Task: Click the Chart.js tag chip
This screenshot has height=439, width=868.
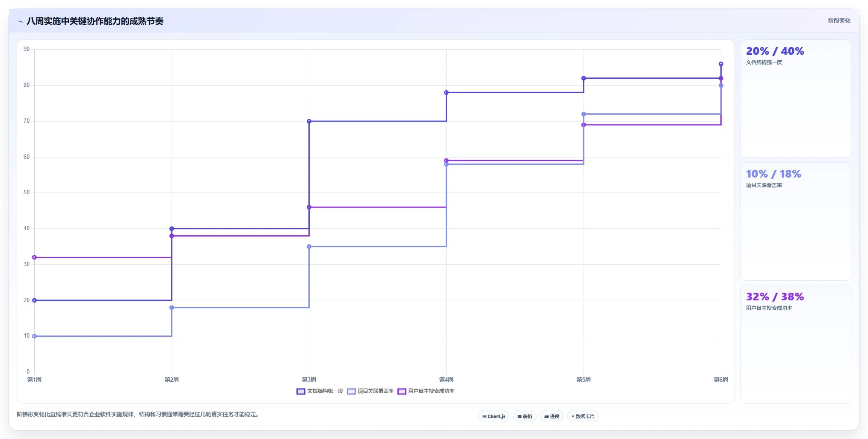Action: coord(494,416)
